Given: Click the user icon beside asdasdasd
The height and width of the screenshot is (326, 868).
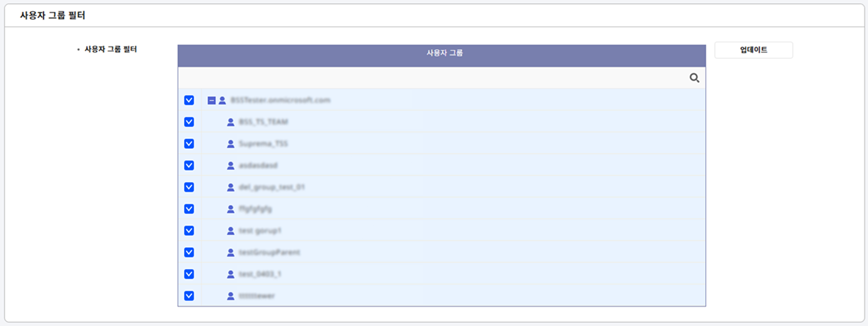Looking at the screenshot, I should click(x=231, y=165).
